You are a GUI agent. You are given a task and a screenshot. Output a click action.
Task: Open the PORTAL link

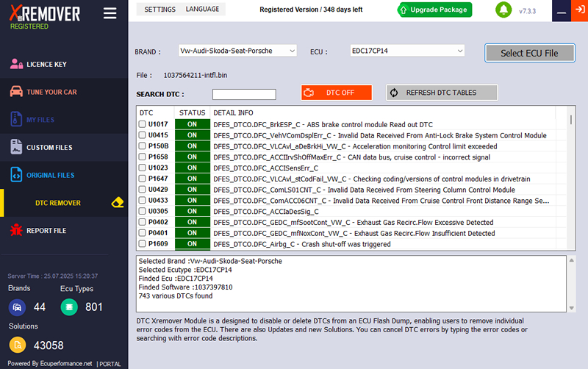click(110, 364)
